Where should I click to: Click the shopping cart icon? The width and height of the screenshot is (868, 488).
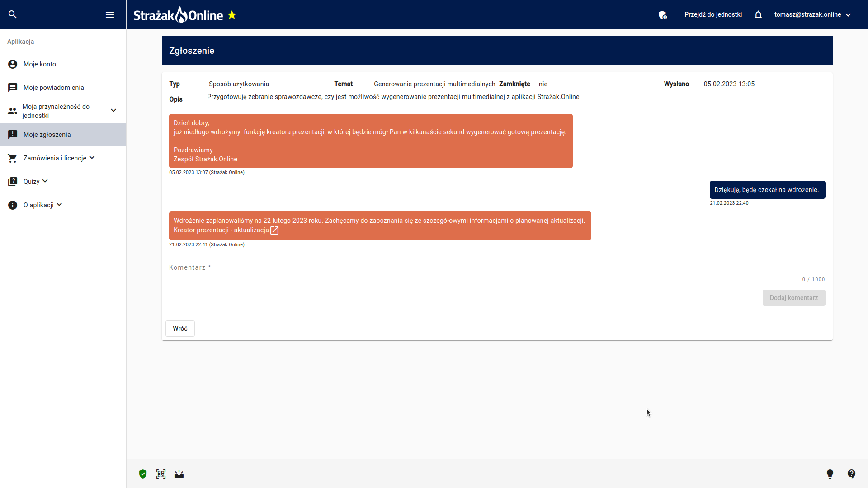(13, 158)
